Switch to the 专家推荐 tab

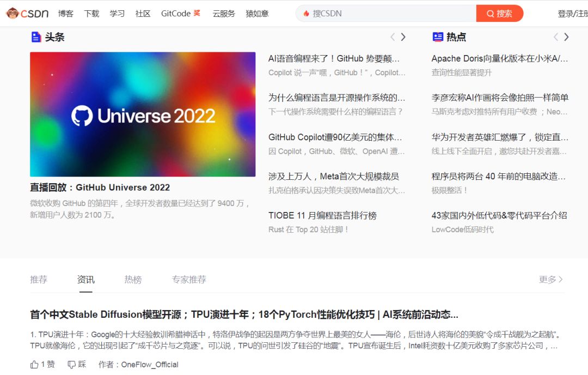189,279
